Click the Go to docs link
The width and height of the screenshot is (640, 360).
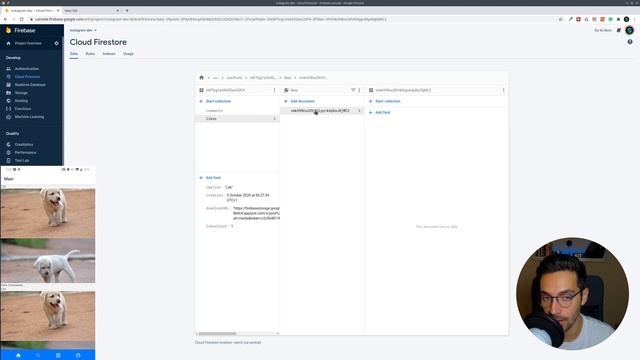(x=603, y=30)
